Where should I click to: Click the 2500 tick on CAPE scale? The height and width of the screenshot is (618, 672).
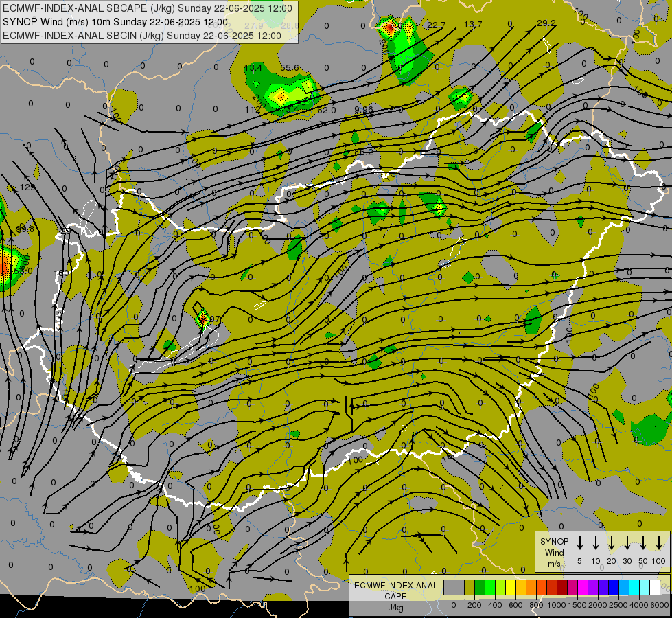618,605
